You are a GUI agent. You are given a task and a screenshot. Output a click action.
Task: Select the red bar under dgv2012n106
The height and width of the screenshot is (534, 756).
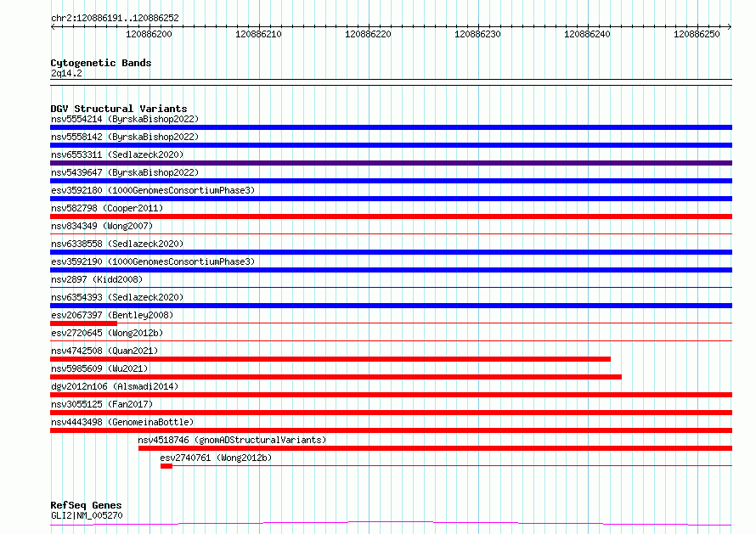391,395
